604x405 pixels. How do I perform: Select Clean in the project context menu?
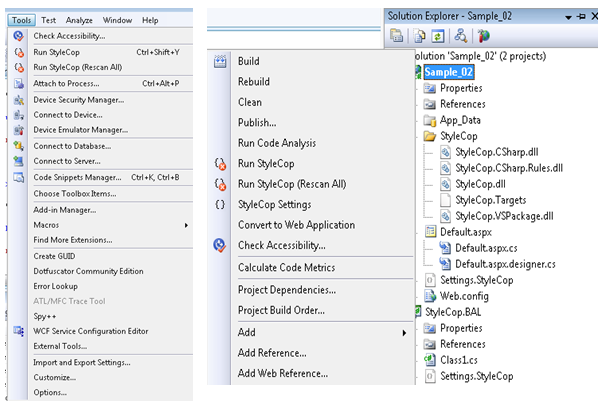(x=250, y=102)
